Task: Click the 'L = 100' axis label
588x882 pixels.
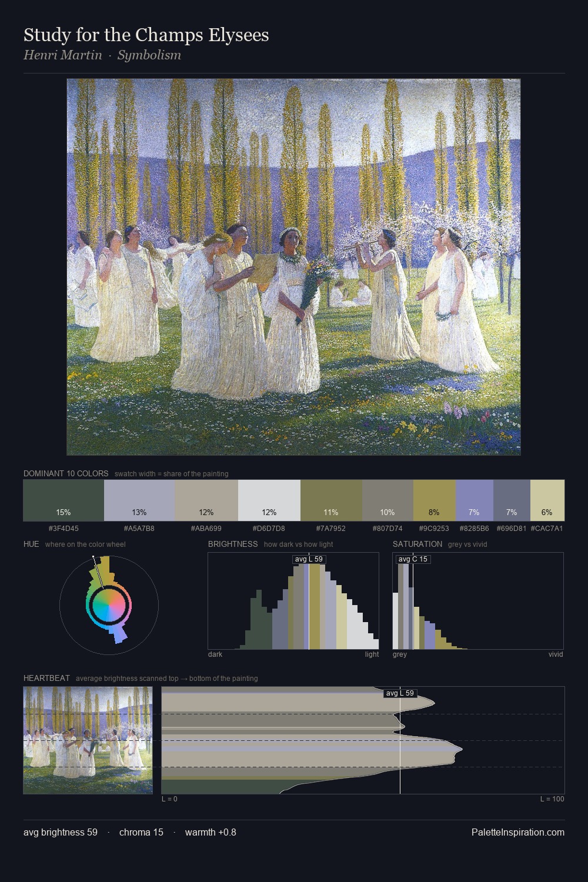Action: click(x=552, y=799)
